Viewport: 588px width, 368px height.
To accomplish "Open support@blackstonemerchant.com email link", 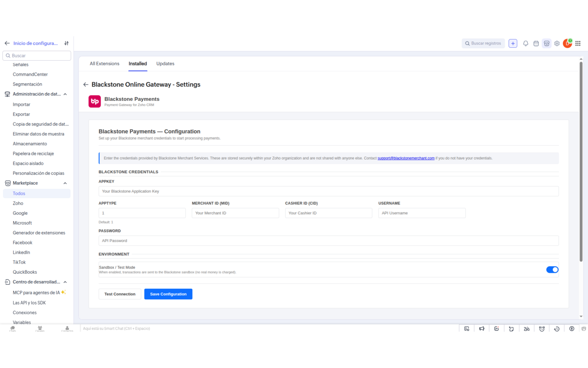I will click(406, 158).
